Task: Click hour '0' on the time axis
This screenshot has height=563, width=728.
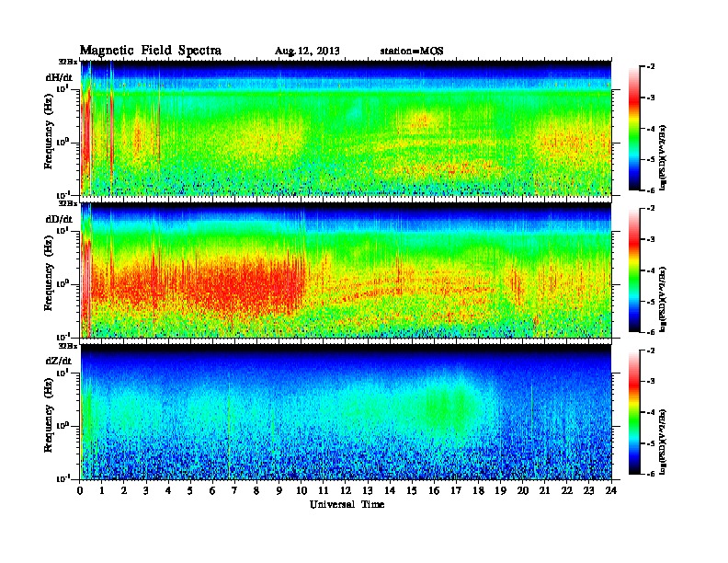Action: pyautogui.click(x=80, y=491)
